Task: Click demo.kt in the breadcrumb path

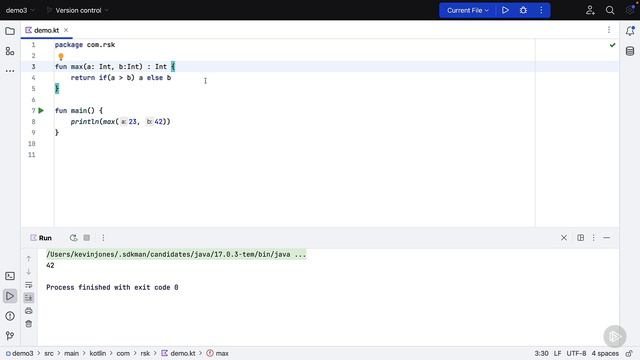Action: pos(178,353)
